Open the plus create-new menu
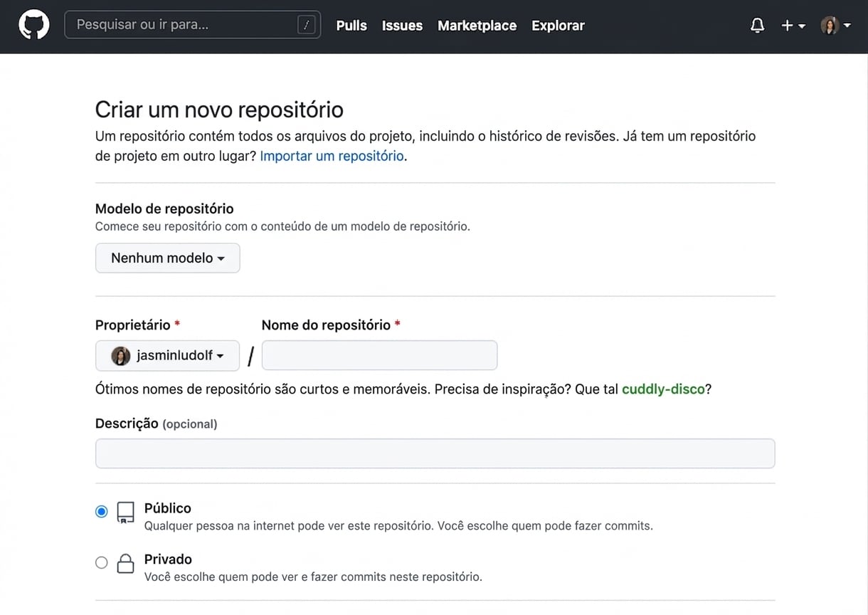The image size is (868, 615). coord(793,26)
